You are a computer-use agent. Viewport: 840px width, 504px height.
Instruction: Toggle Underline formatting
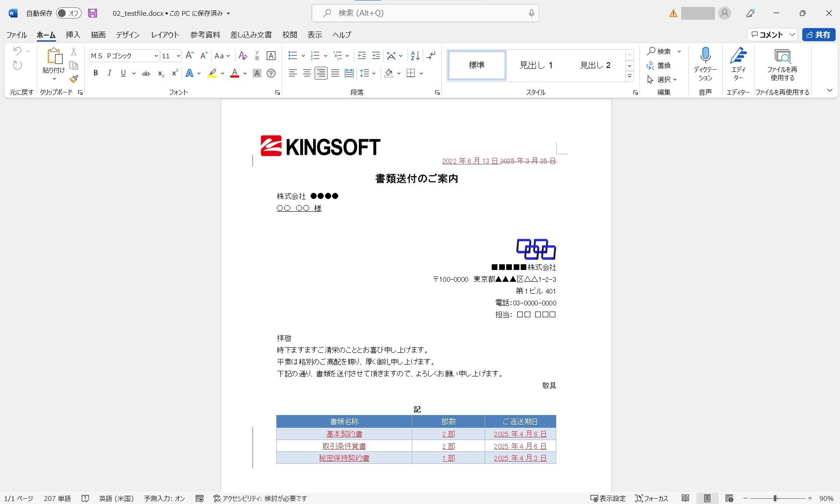pos(123,73)
